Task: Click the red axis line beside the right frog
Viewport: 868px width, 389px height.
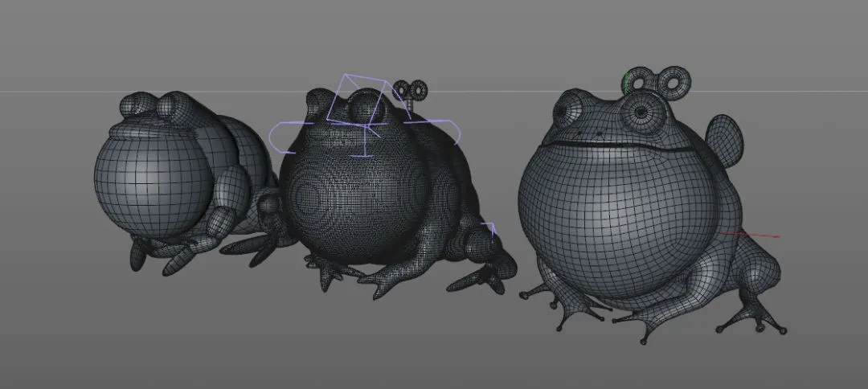Action: pyautogui.click(x=749, y=235)
